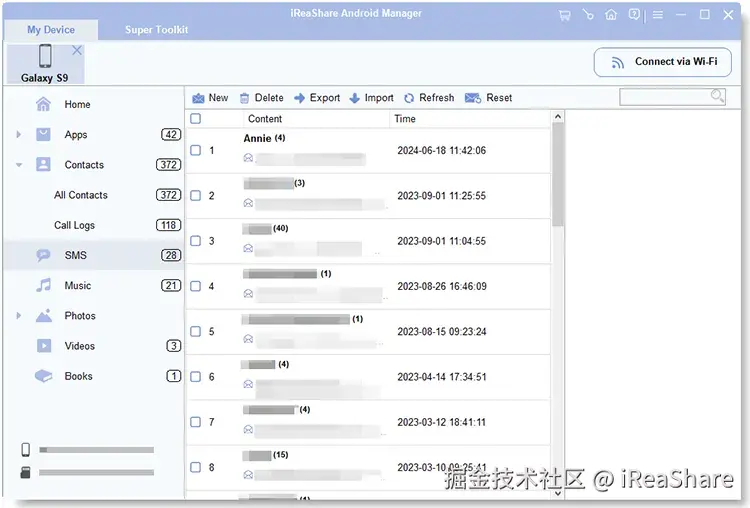
Task: Click the SMS speech bubble icon
Action: coord(44,255)
